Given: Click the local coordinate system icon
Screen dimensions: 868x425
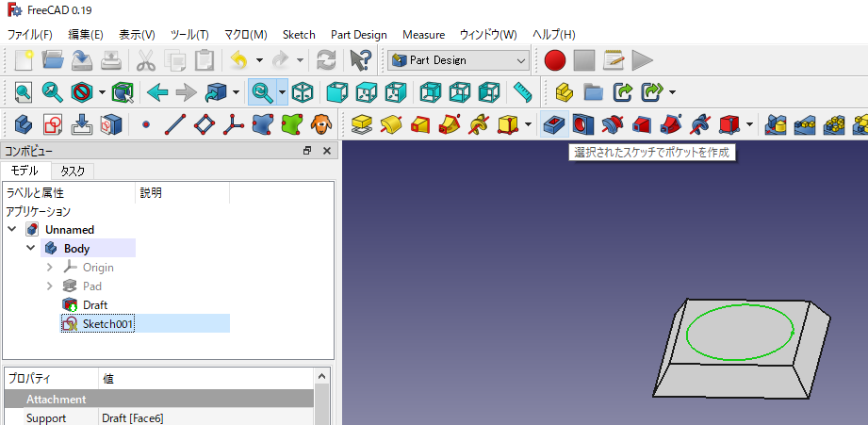Looking at the screenshot, I should pyautogui.click(x=234, y=124).
